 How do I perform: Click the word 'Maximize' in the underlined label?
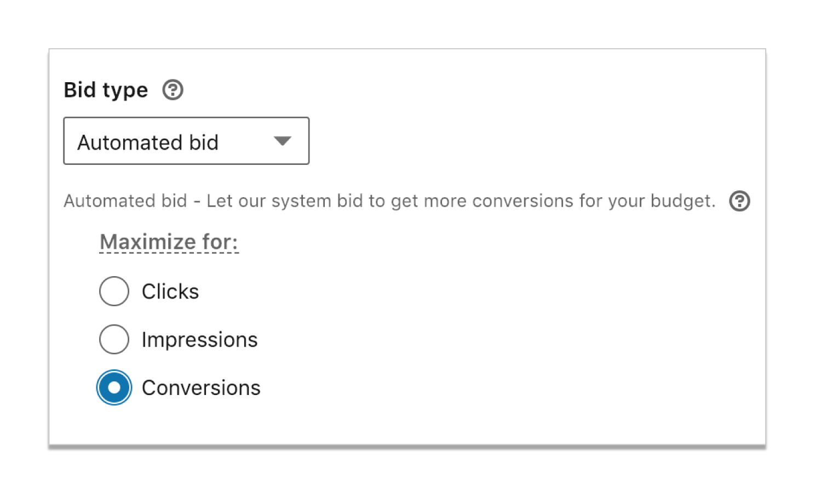[x=148, y=242]
